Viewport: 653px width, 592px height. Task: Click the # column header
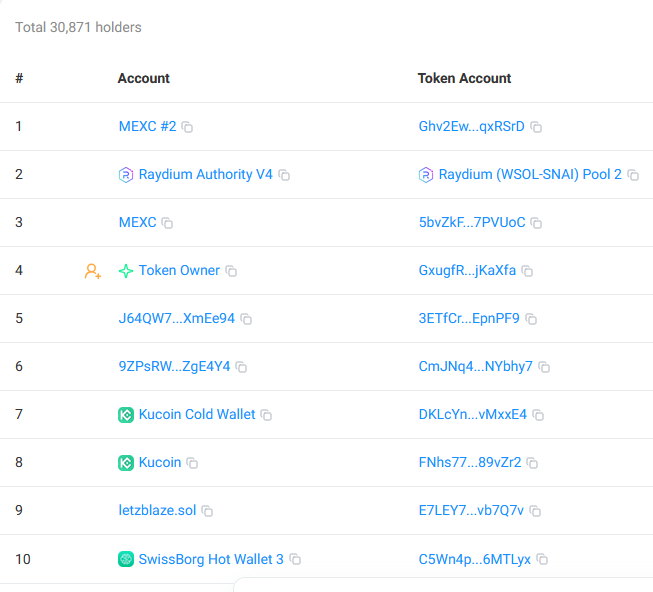(x=19, y=78)
